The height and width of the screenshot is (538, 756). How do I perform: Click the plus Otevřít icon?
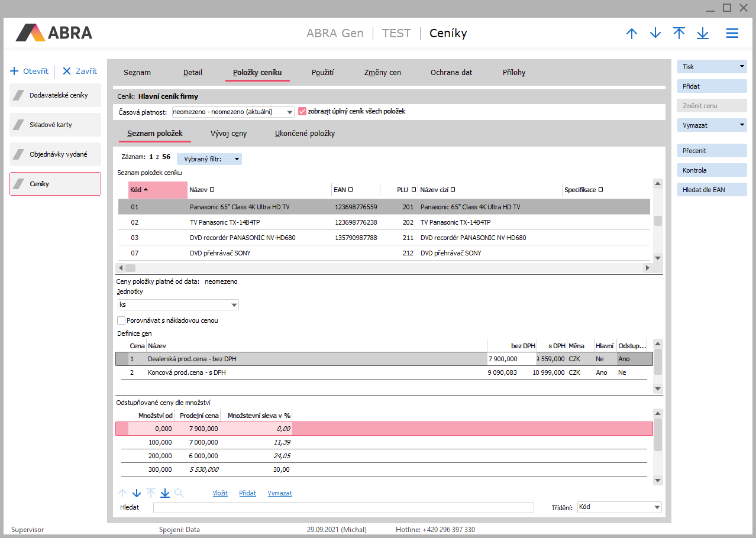pos(15,72)
